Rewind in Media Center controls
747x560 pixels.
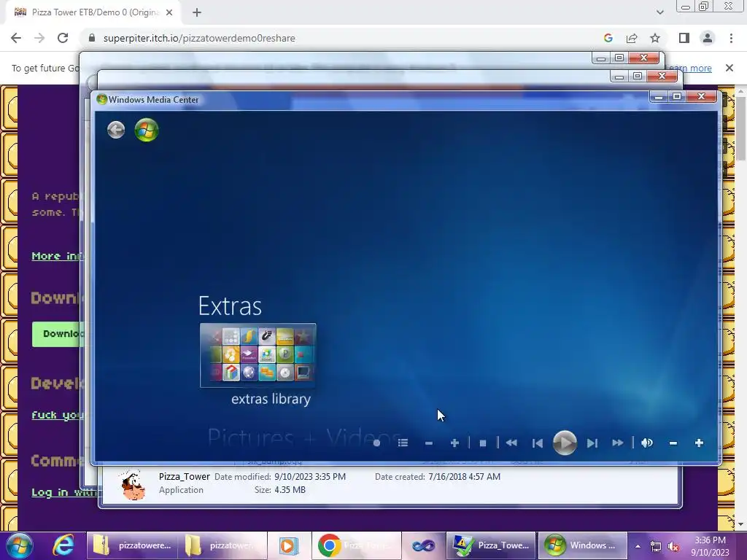click(511, 443)
